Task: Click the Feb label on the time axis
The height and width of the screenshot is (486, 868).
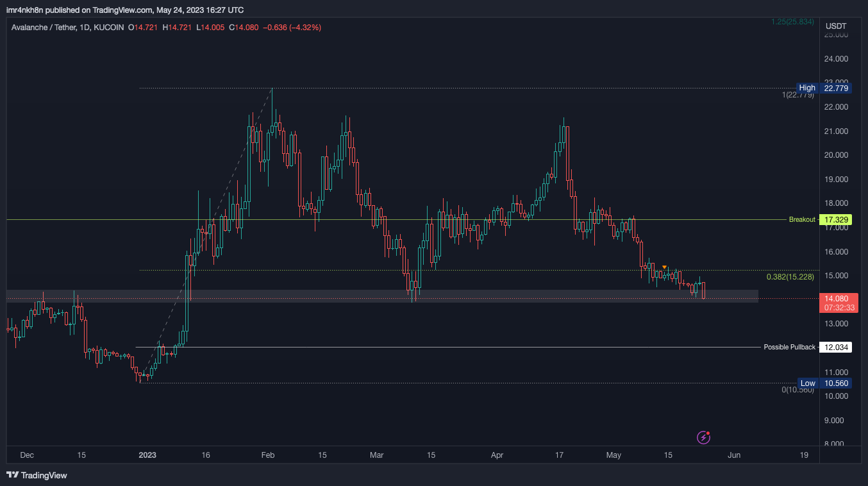Action: 268,455
